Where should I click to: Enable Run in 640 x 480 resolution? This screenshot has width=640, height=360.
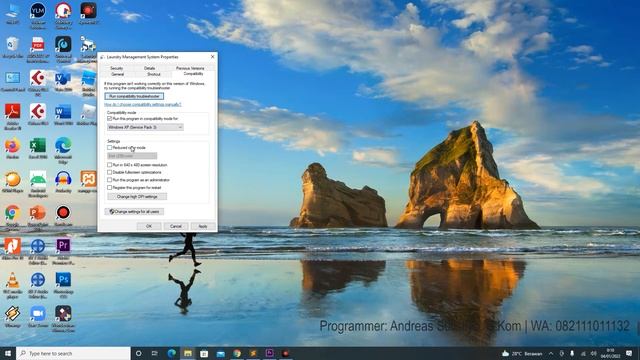[x=109, y=165]
